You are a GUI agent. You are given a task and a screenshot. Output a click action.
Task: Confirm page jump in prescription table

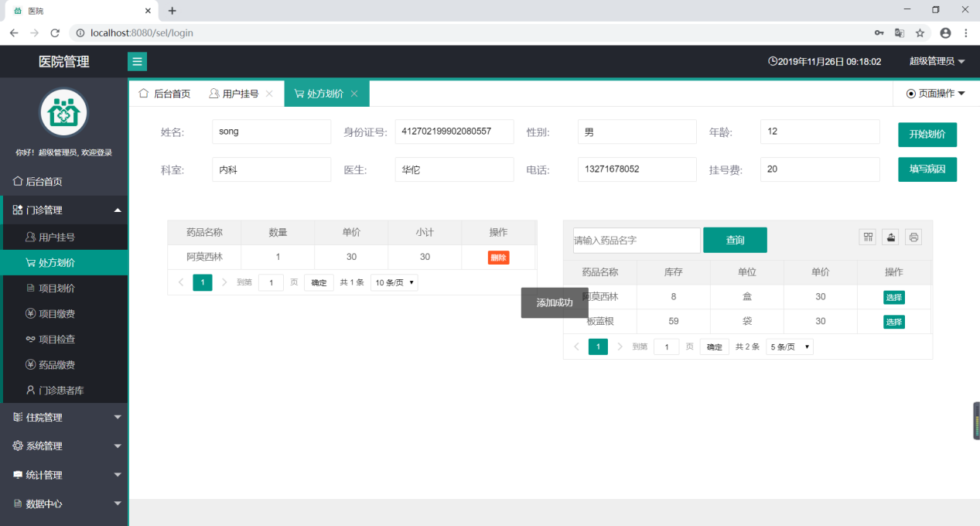pyautogui.click(x=319, y=282)
